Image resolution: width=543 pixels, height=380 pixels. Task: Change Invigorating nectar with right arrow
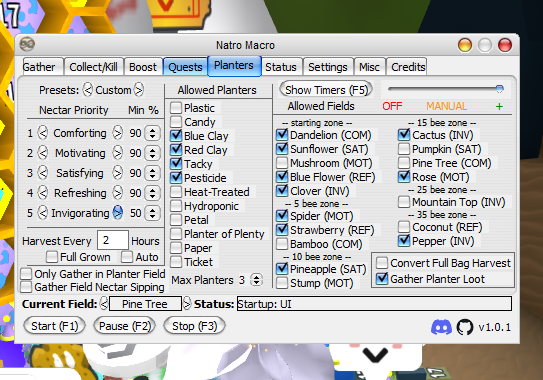118,213
